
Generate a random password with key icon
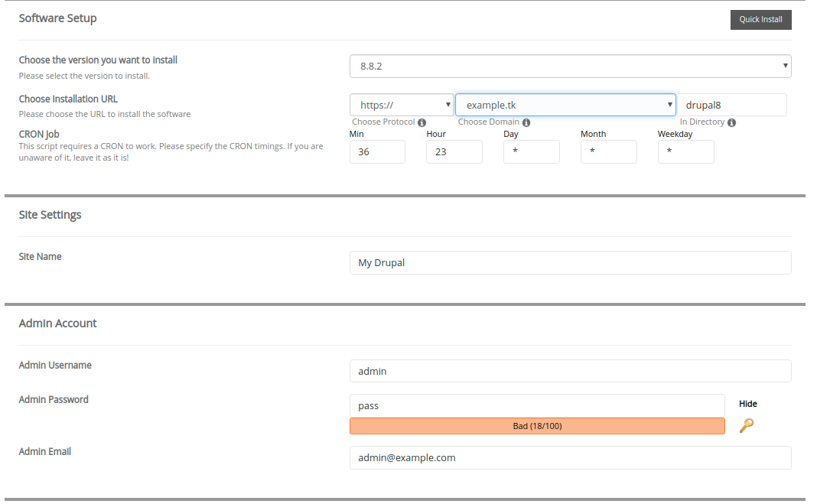click(746, 425)
